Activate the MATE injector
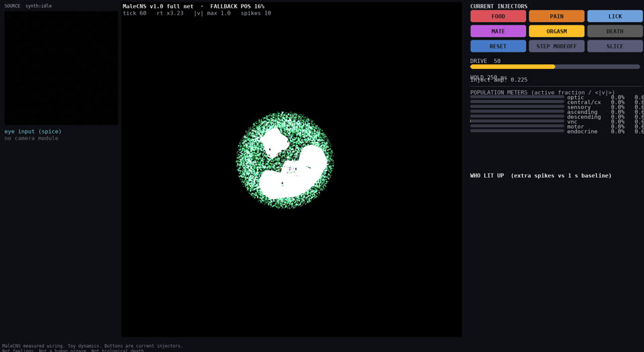This screenshot has height=352, width=644. 498,32
